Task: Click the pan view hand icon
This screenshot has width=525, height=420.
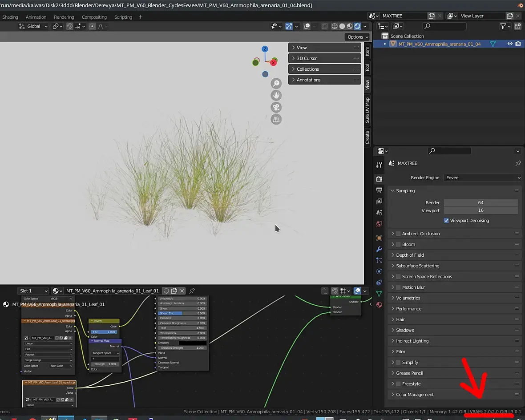Action: [276, 95]
